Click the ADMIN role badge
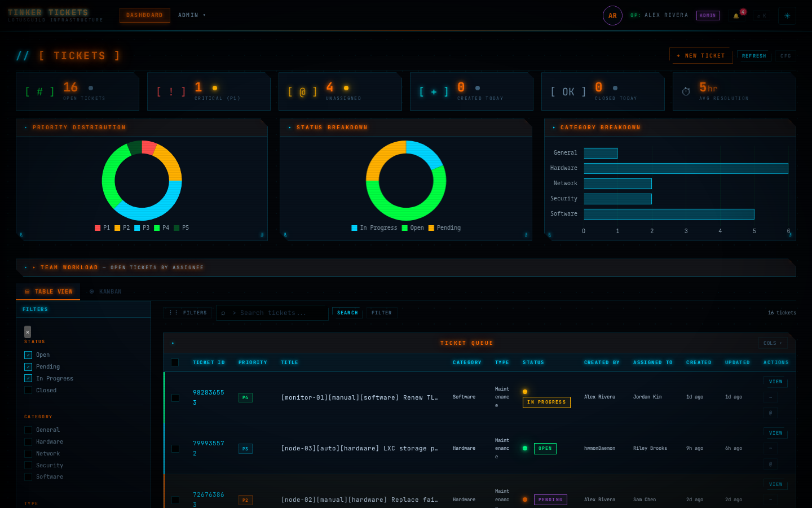The image size is (812, 508). (x=708, y=16)
